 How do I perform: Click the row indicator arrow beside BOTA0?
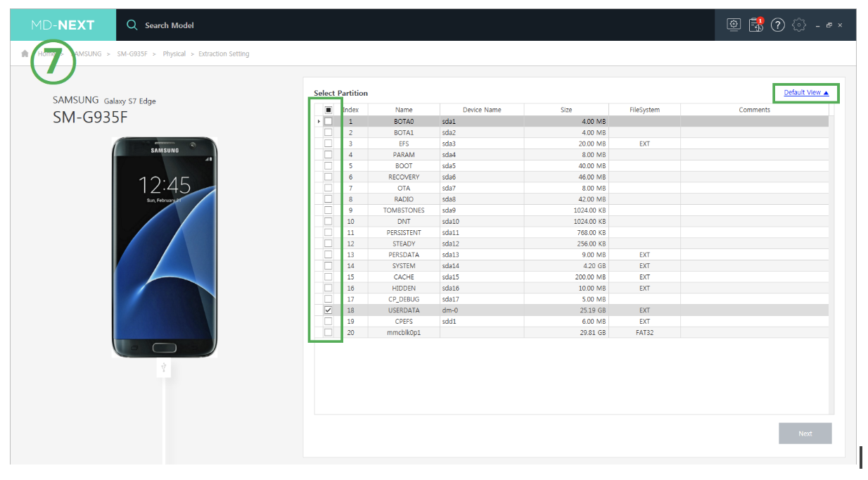(319, 122)
